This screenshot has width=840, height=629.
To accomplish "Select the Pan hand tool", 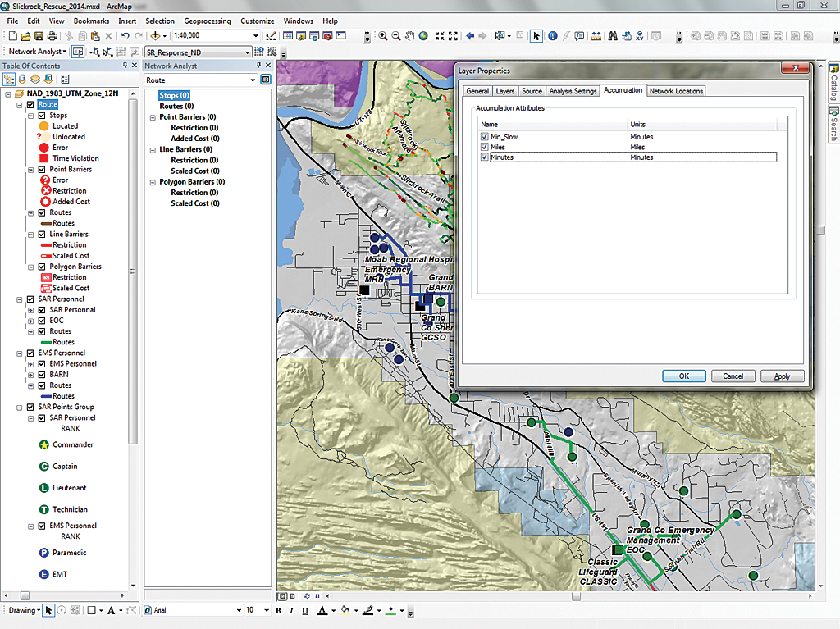I will (410, 36).
